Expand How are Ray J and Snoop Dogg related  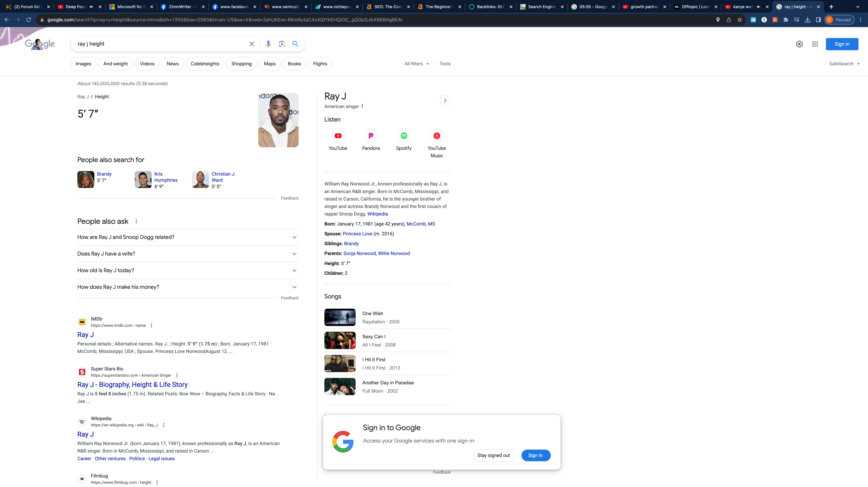tap(188, 237)
